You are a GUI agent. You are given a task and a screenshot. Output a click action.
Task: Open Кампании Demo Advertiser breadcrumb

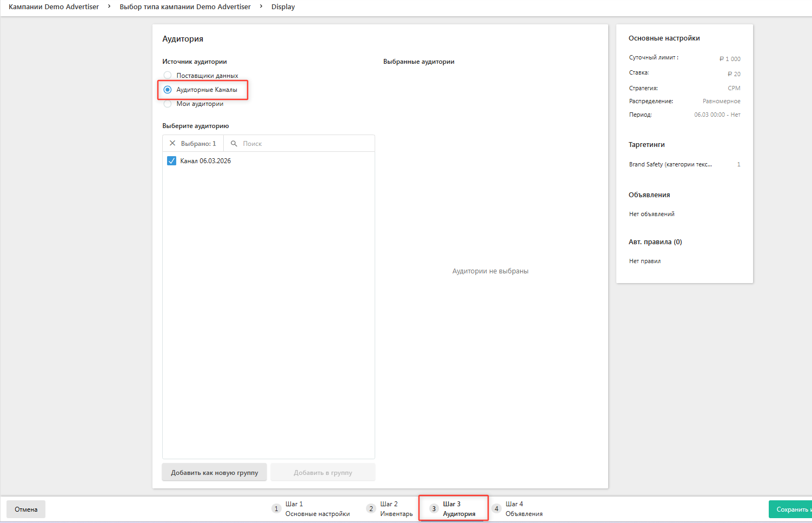tap(54, 7)
